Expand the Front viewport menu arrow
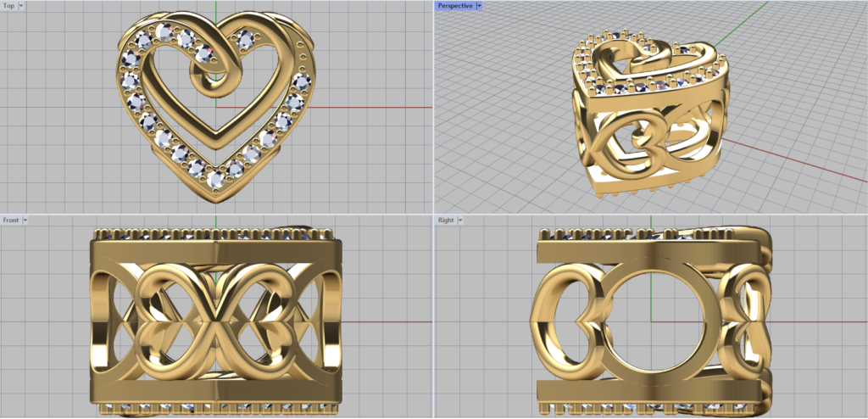Viewport: 868px width, 419px height. click(x=25, y=220)
